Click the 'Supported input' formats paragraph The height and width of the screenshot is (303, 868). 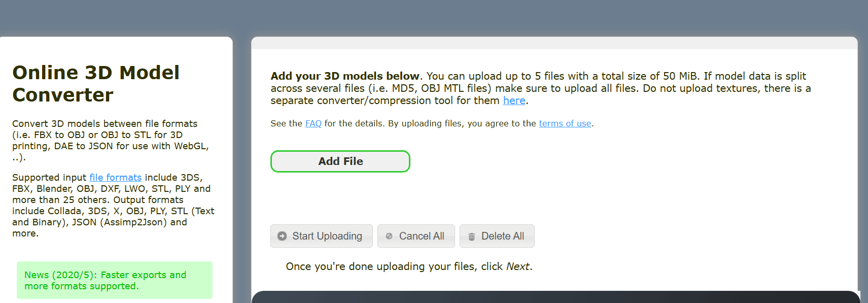(113, 205)
